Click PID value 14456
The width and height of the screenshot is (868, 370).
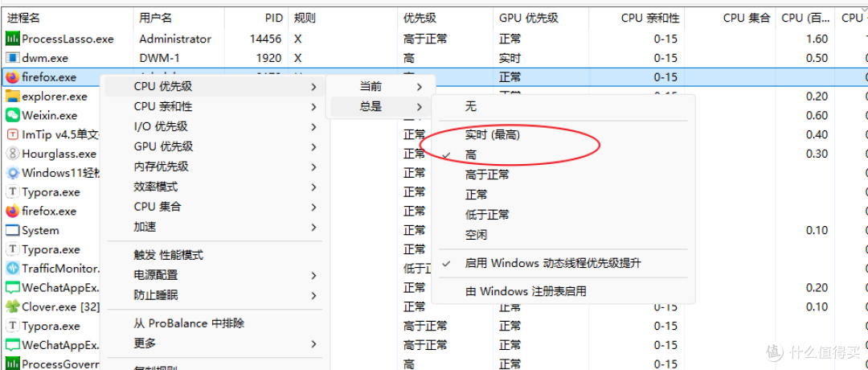266,39
